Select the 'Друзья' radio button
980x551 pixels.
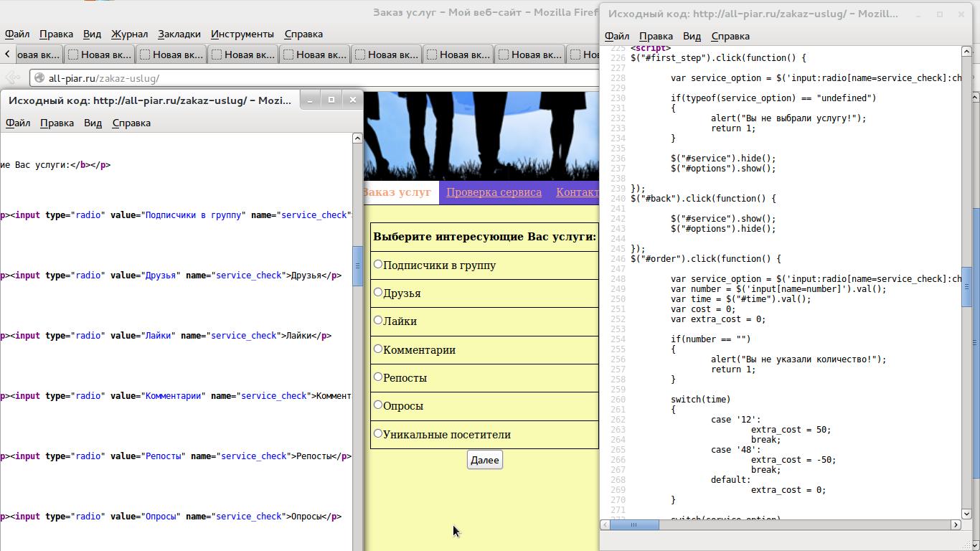point(378,292)
